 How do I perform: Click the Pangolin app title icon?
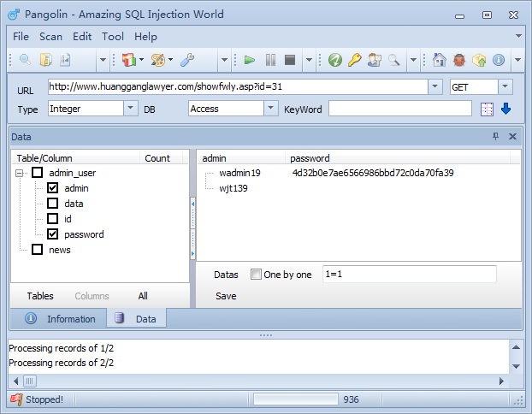point(14,15)
